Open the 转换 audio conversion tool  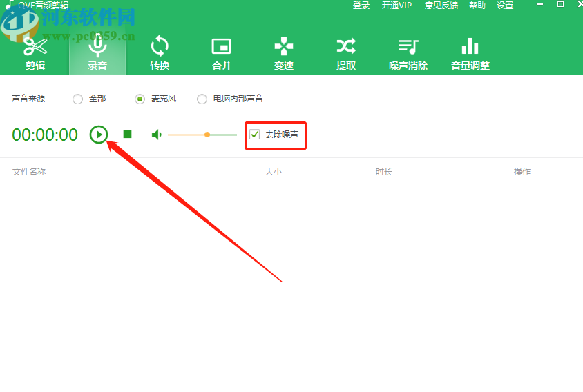point(160,54)
